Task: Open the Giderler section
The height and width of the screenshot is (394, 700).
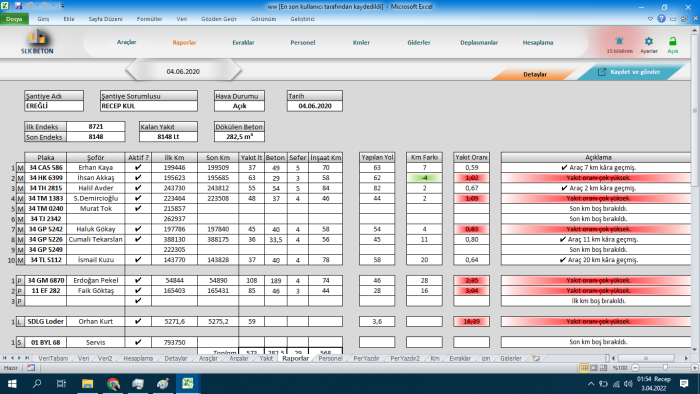Action: 419,42
